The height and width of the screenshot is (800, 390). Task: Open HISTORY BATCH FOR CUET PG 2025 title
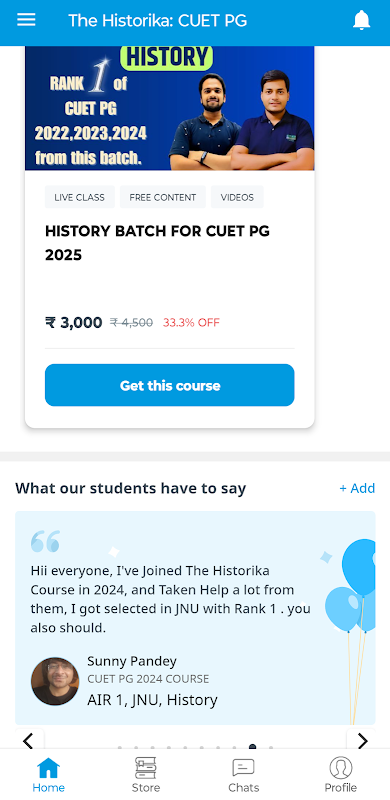[x=157, y=243]
